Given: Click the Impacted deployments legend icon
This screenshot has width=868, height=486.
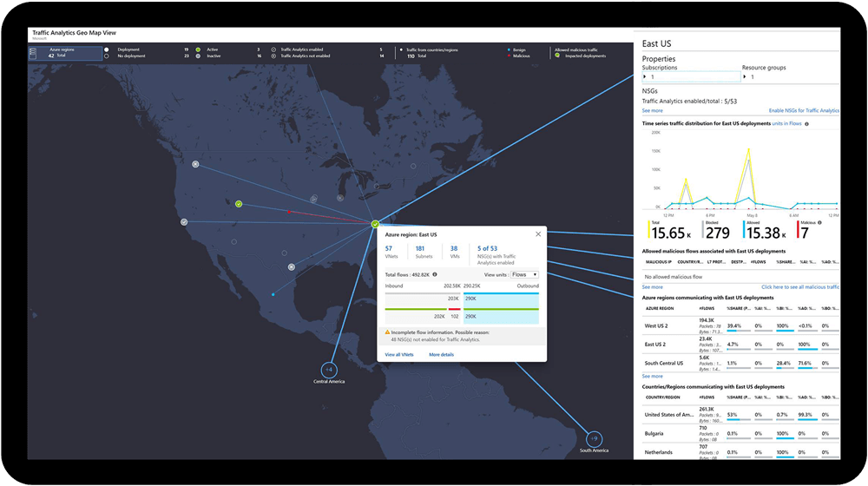Looking at the screenshot, I should click(x=557, y=56).
